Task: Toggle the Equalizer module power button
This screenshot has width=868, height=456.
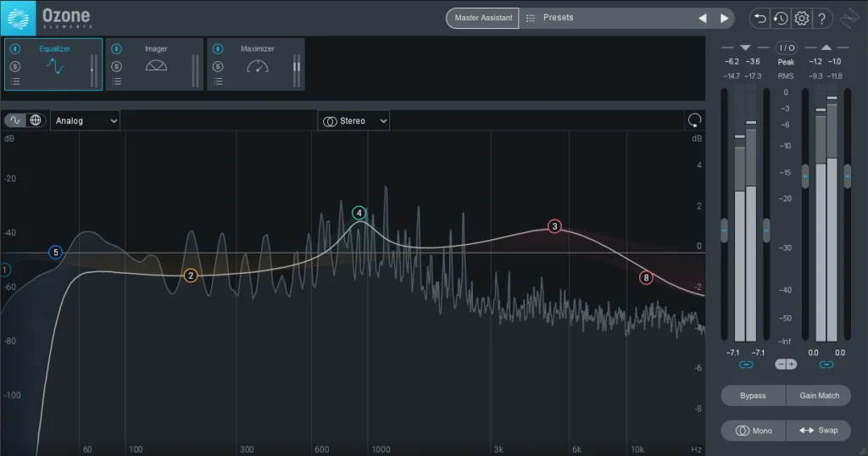Action: coord(15,48)
